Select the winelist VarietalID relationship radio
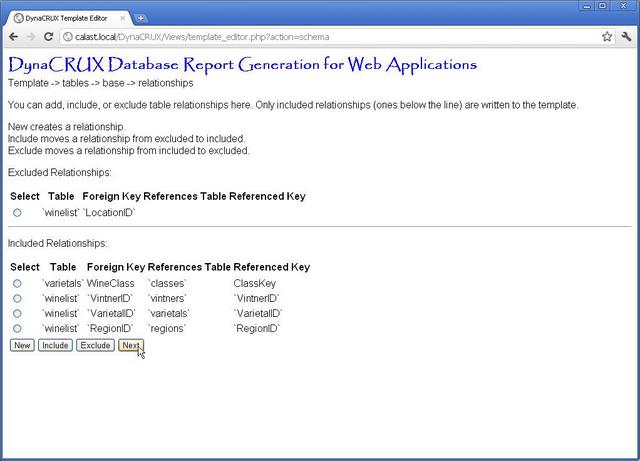 [x=17, y=314]
